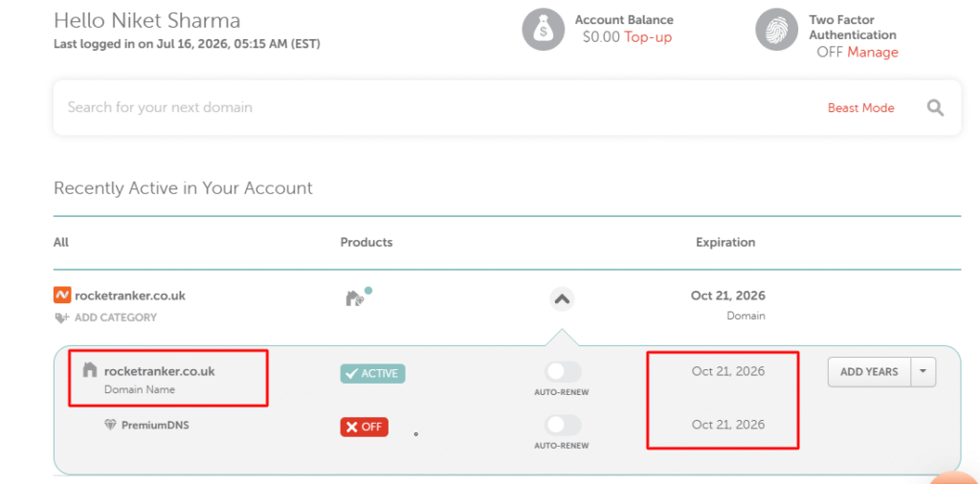Click the expanded rocketranker.co.uk Domain Name entry

coord(160,371)
